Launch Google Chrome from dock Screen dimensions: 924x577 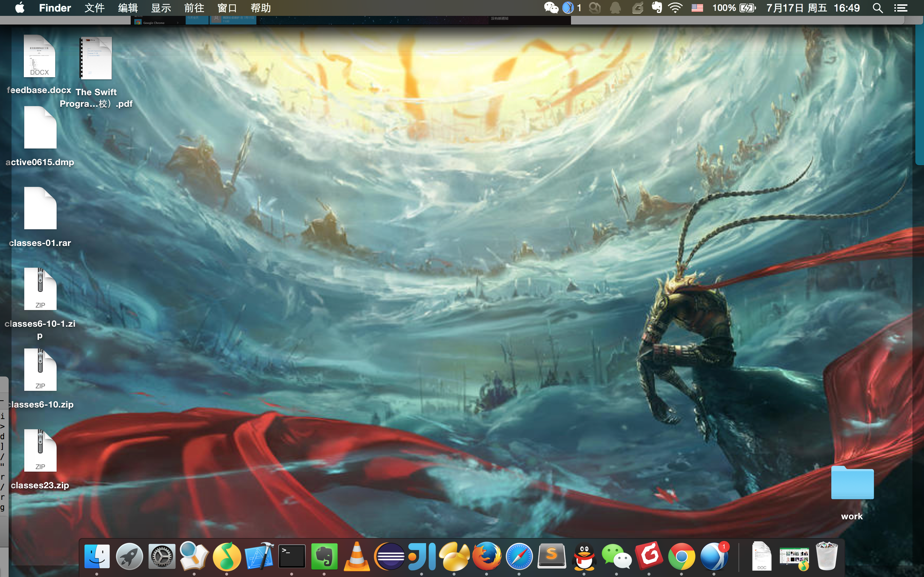pyautogui.click(x=681, y=557)
